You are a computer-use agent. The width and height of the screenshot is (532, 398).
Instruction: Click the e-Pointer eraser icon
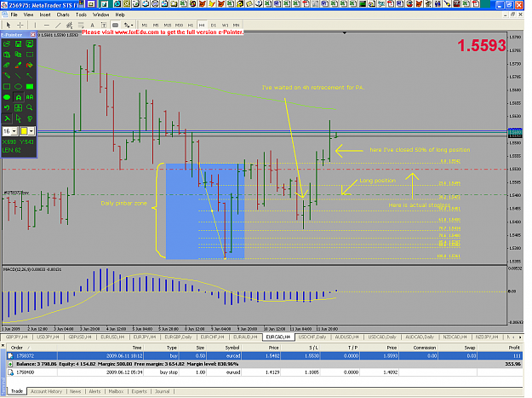coord(7,66)
